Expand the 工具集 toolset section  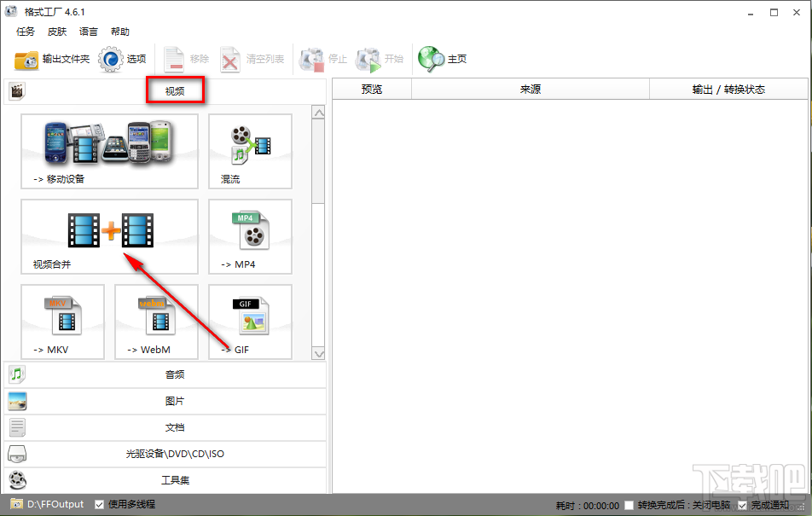165,480
